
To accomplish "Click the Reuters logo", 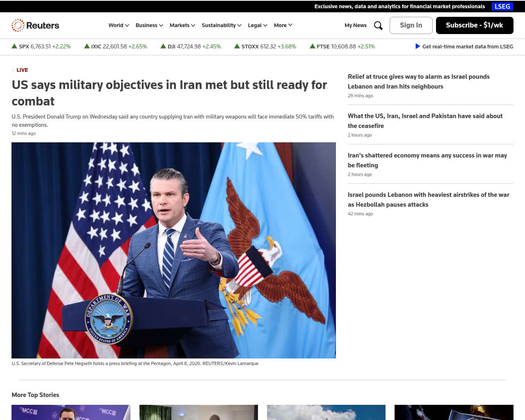I will click(35, 25).
